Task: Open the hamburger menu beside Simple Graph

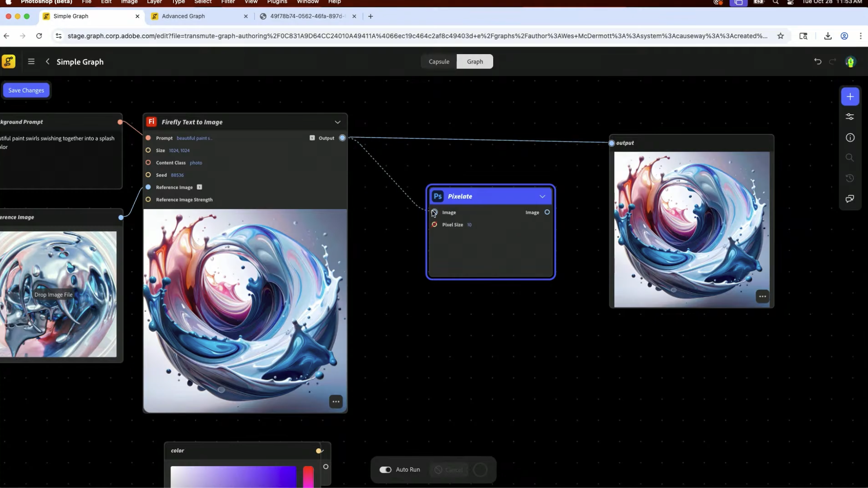Action: coord(31,62)
